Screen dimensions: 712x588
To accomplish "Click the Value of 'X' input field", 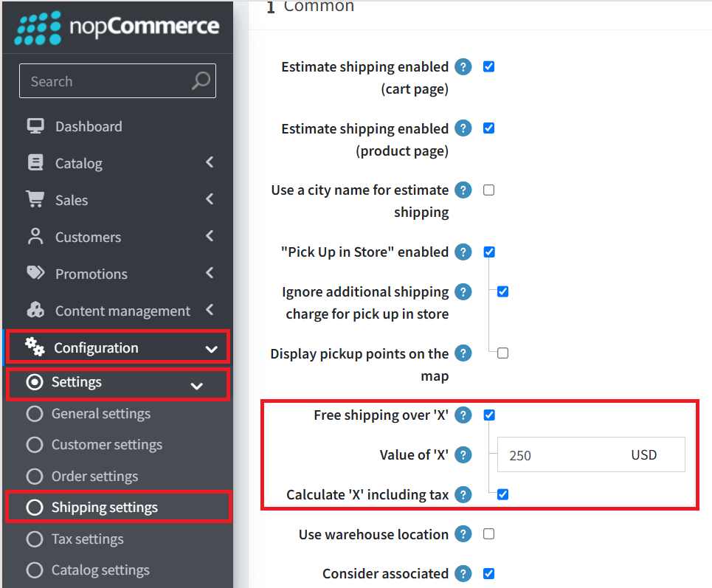I will [591, 454].
